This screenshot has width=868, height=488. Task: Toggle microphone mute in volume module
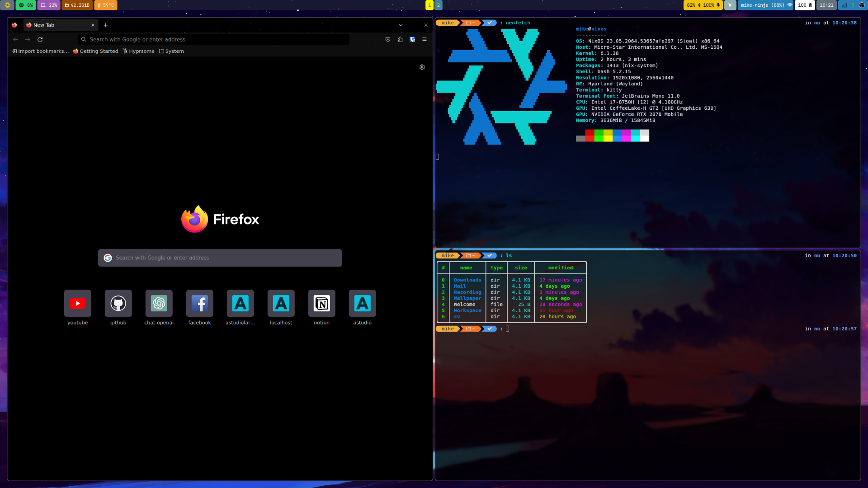(718, 5)
